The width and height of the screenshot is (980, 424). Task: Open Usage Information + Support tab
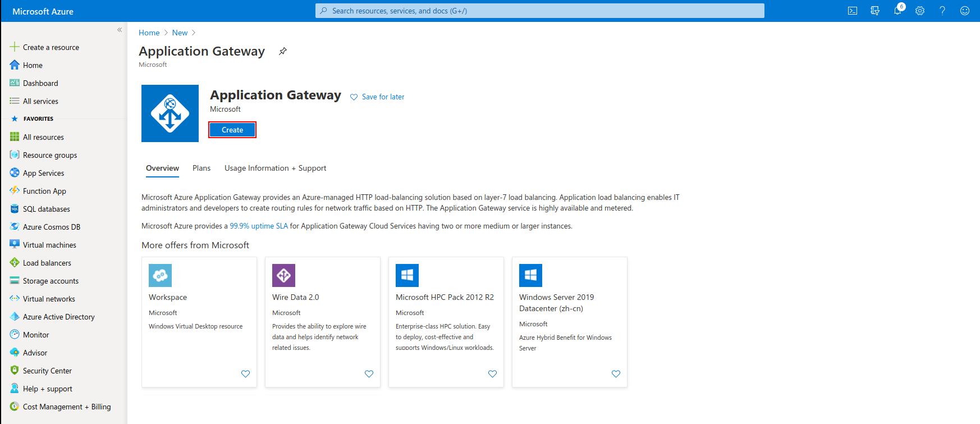275,168
